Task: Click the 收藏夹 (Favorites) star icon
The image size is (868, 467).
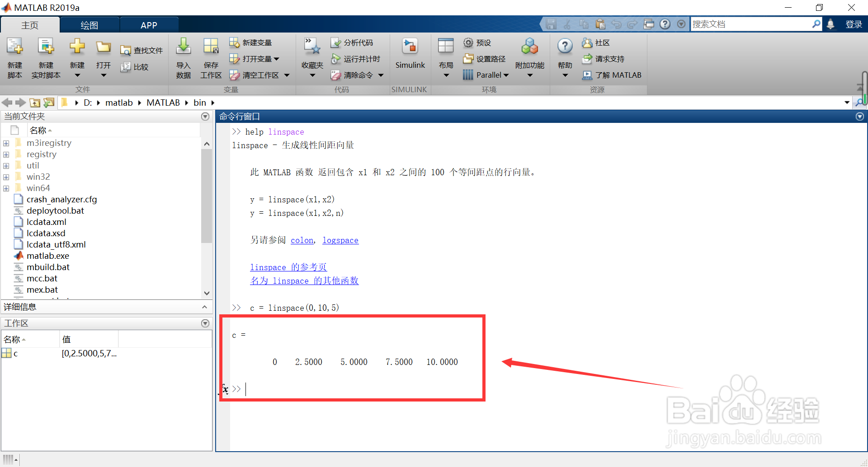Action: coord(312,46)
